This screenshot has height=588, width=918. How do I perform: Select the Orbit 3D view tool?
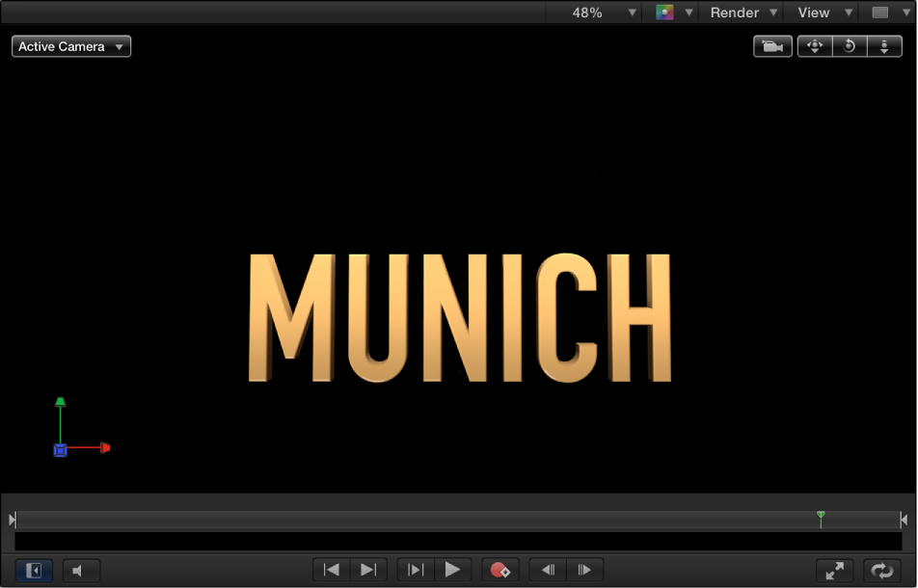pos(850,46)
